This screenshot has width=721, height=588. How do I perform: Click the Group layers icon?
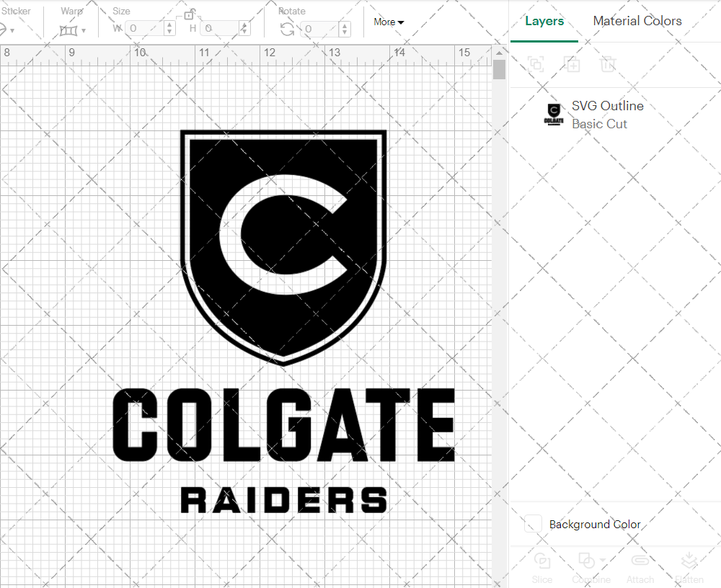click(x=536, y=64)
